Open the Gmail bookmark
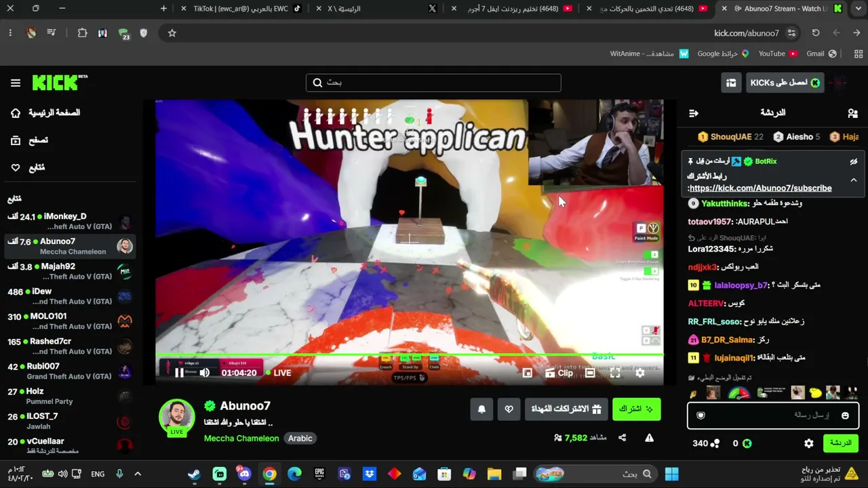868x488 pixels. click(821, 54)
